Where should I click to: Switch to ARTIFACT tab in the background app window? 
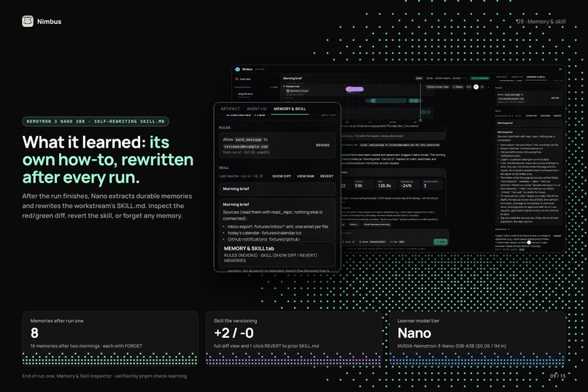pos(502,77)
